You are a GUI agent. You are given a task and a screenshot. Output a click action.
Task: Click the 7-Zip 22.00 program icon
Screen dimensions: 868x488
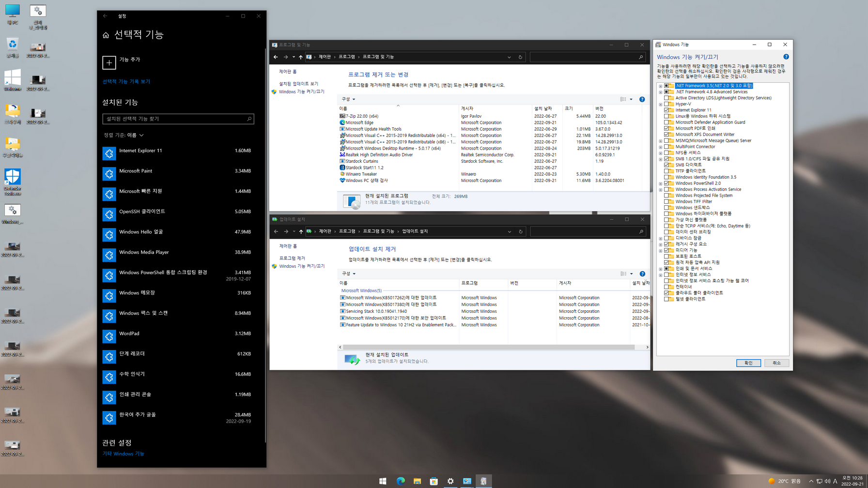[342, 116]
